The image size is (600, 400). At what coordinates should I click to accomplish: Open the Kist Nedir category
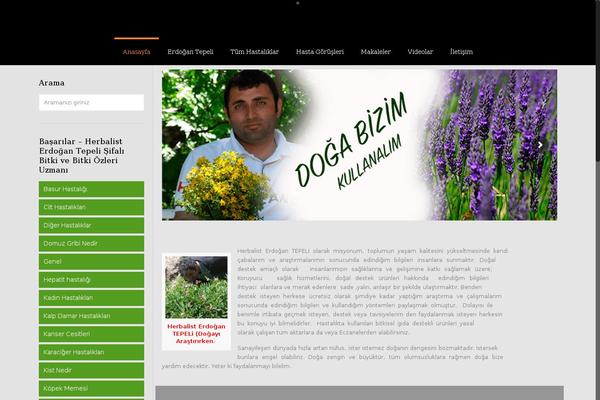91,371
